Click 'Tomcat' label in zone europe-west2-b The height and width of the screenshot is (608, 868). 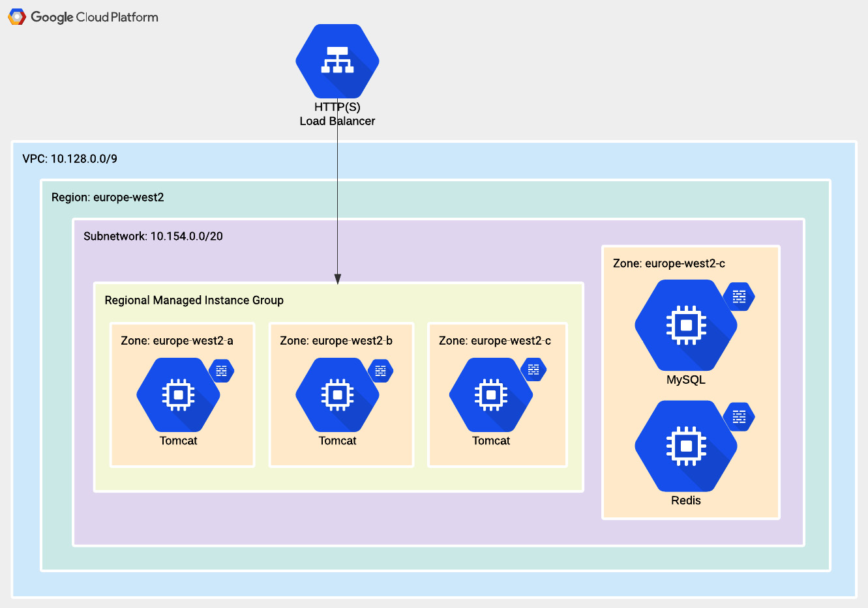(337, 441)
